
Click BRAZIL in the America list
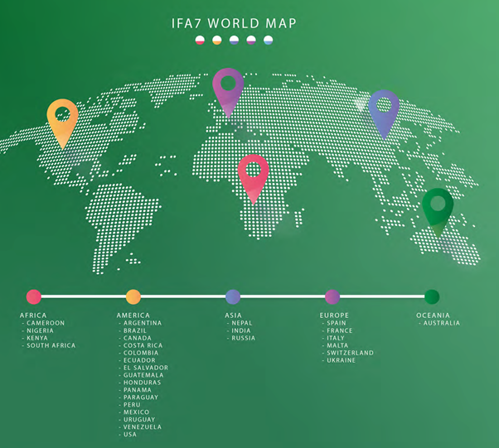(135, 330)
